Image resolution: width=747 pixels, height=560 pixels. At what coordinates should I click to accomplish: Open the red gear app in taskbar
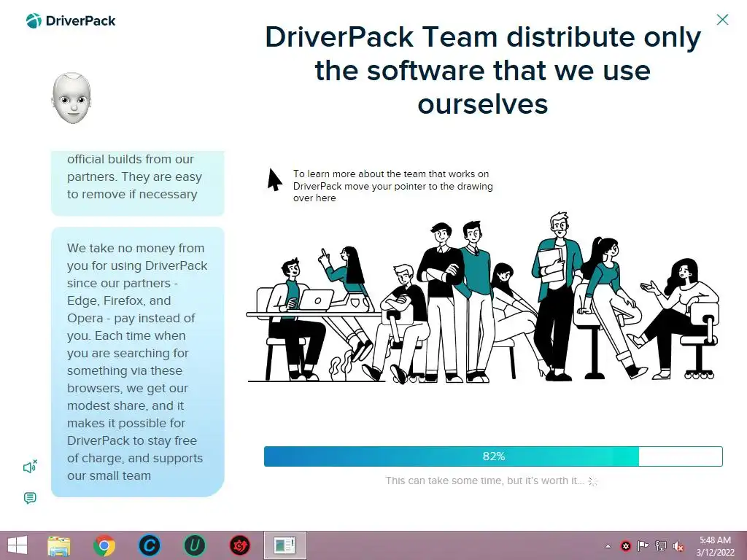[239, 545]
